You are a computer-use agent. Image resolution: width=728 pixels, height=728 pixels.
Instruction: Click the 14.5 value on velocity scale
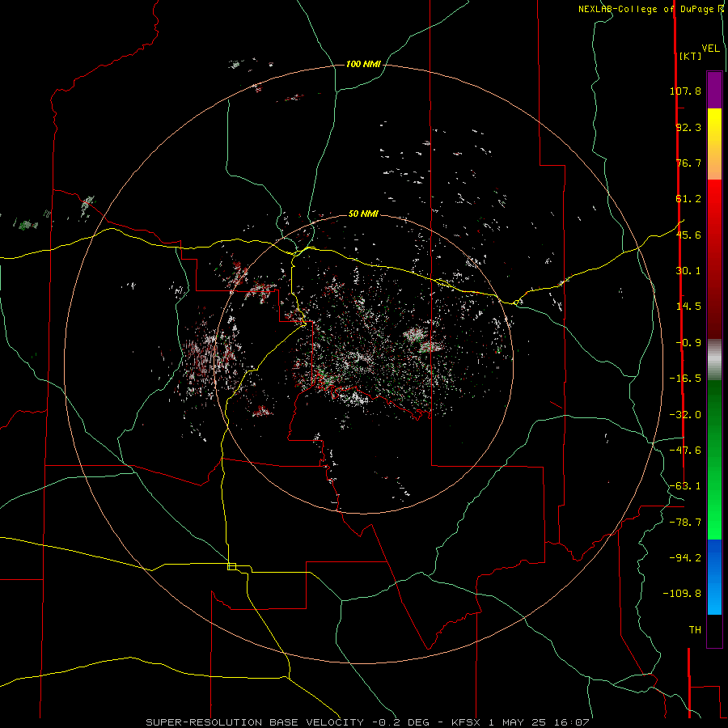tap(688, 307)
